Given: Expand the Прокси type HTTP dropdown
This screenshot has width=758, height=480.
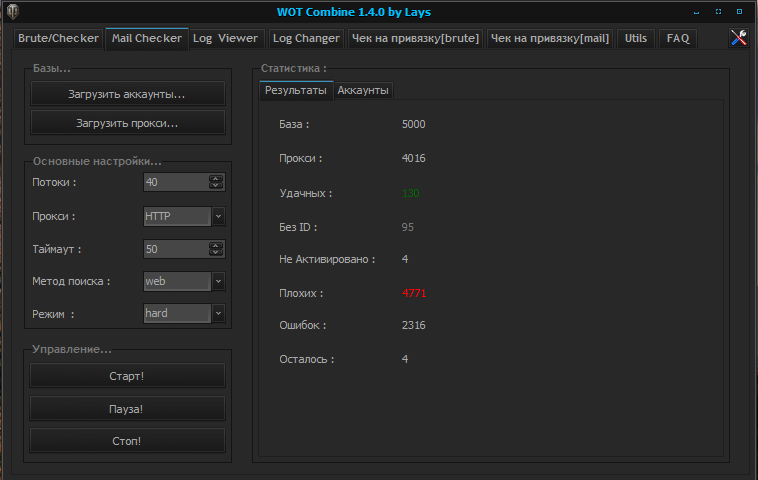Looking at the screenshot, I should tap(219, 216).
